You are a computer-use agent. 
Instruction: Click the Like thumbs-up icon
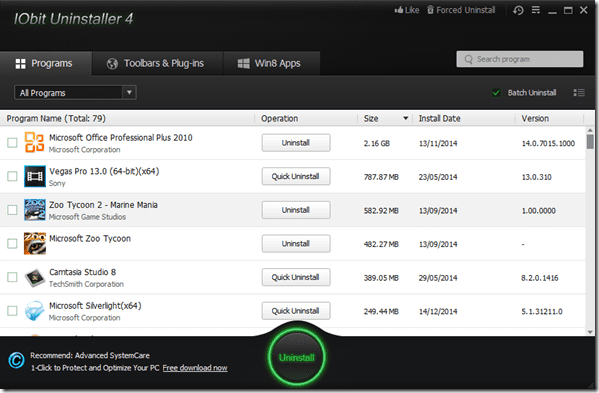399,10
